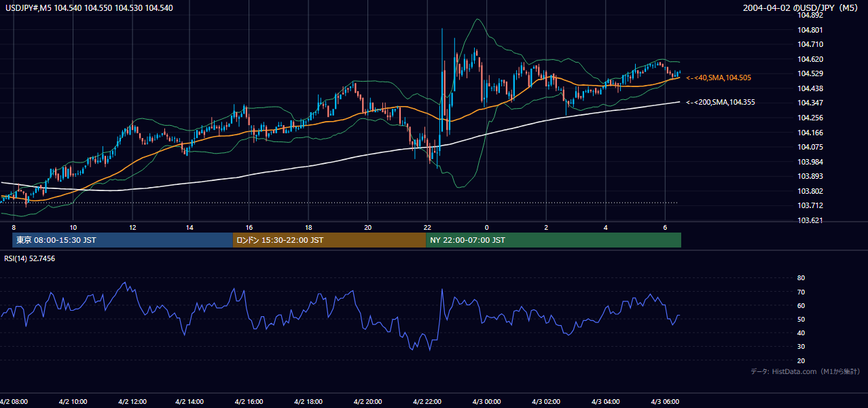Screen dimensions: 868x408
Task: Click the 4/3 00:00 date label
Action: click(486, 401)
